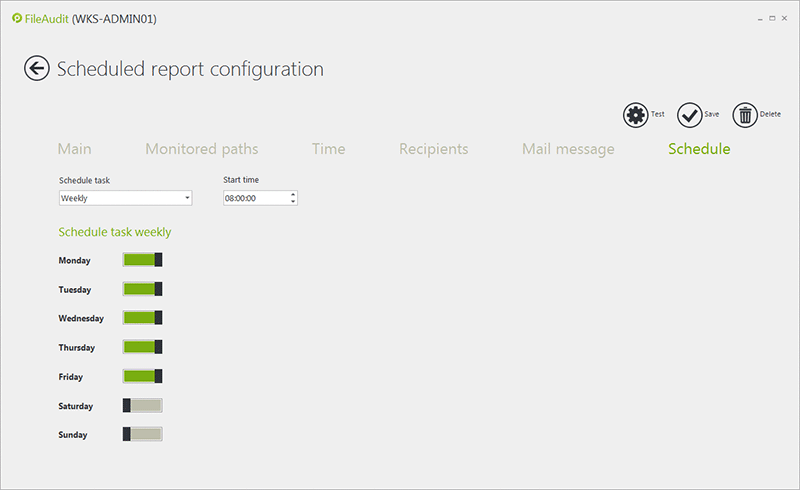Click the back arrow icon
800x490 pixels.
point(37,69)
